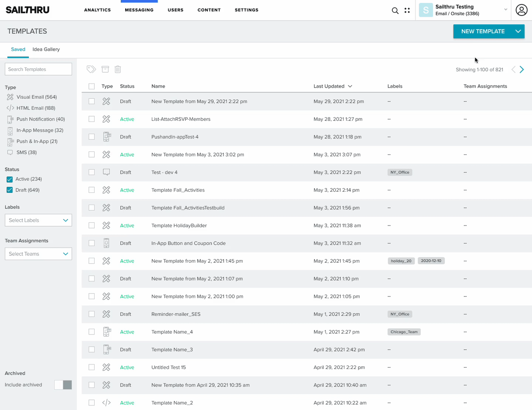Go to next page with right arrow
Screen dimensions: 532x410
point(522,69)
